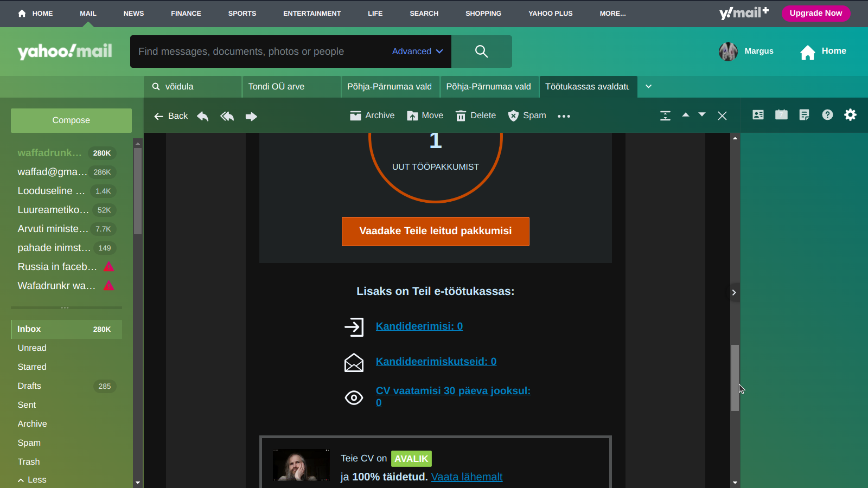This screenshot has height=488, width=868.
Task: Open the Sent folder
Action: 27,405
